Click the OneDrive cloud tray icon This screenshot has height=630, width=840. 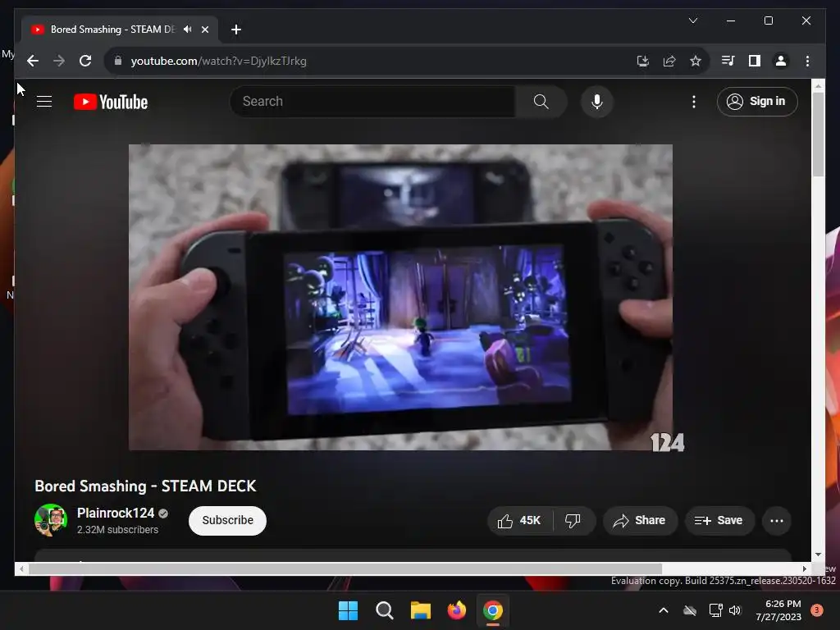pos(690,610)
